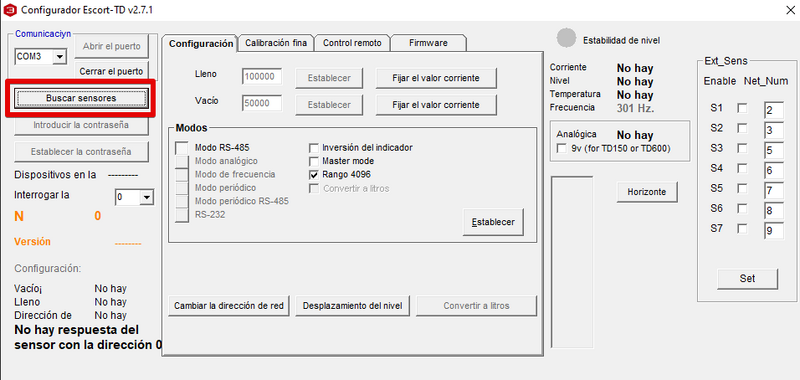Click Fijar el valor corriente for Vacío
The width and height of the screenshot is (800, 380).
pos(436,105)
